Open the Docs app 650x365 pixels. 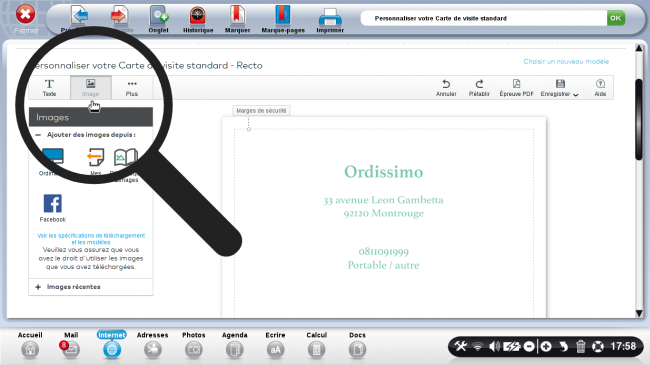(357, 345)
